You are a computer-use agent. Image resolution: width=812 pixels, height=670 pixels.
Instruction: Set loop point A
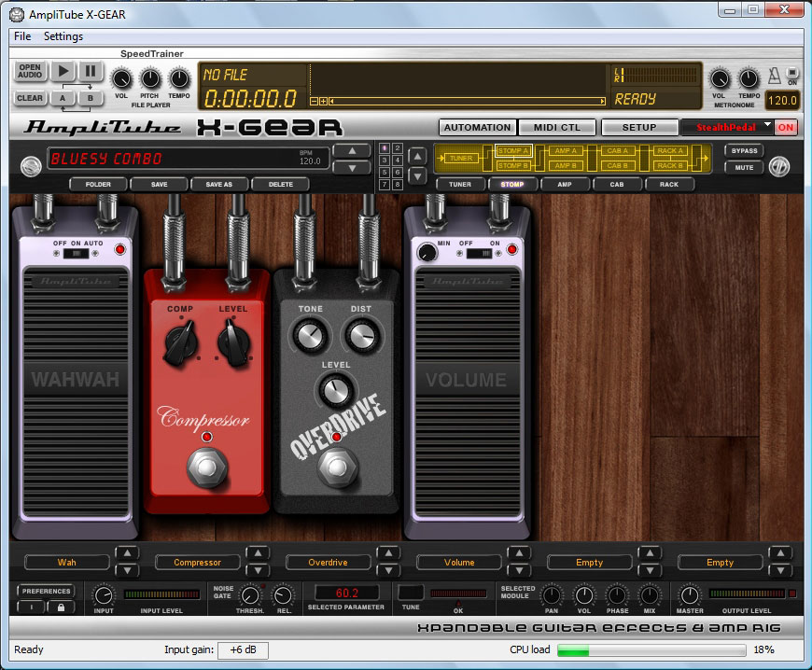63,98
